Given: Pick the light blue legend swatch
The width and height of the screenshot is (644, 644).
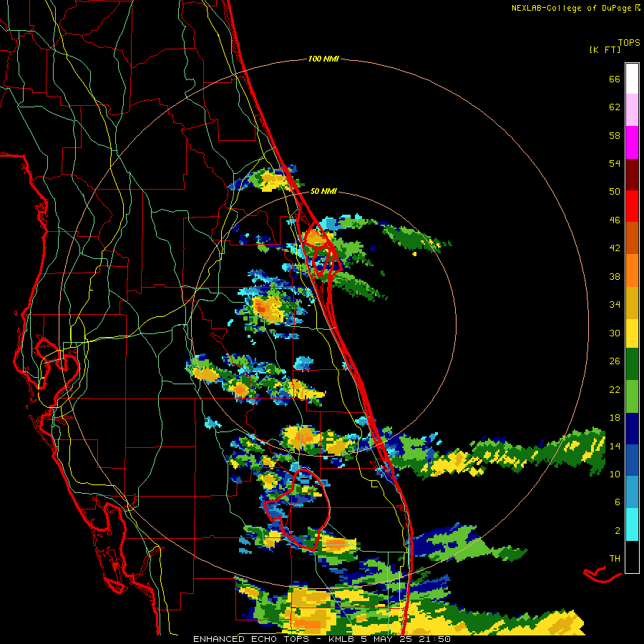Looking at the screenshot, I should (x=632, y=492).
